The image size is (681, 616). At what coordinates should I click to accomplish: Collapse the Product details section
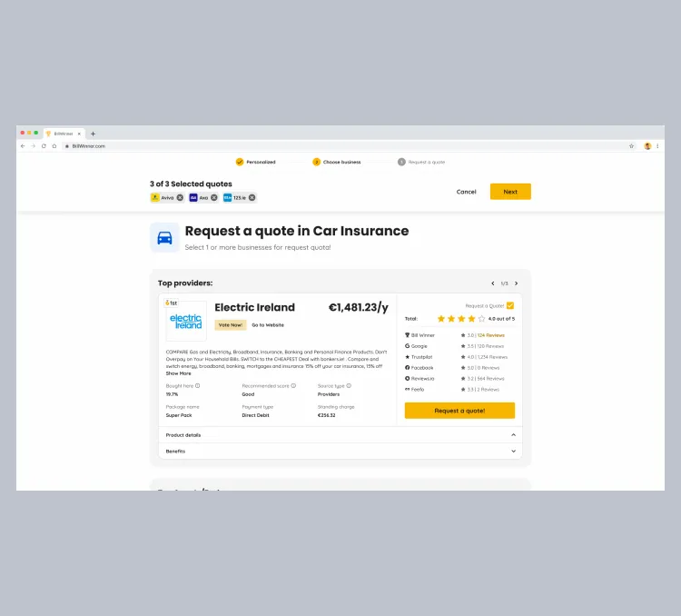pos(513,435)
